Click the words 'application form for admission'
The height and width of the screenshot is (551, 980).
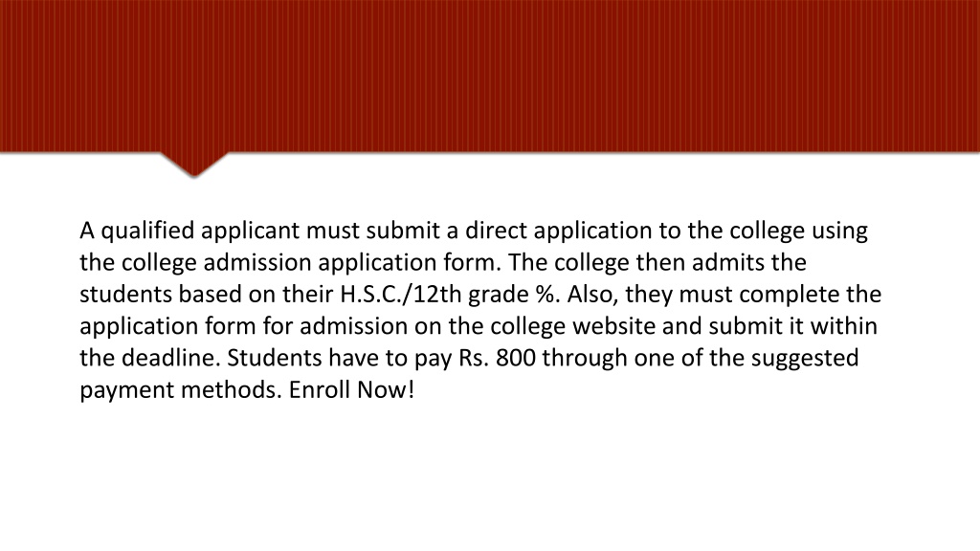coord(244,327)
